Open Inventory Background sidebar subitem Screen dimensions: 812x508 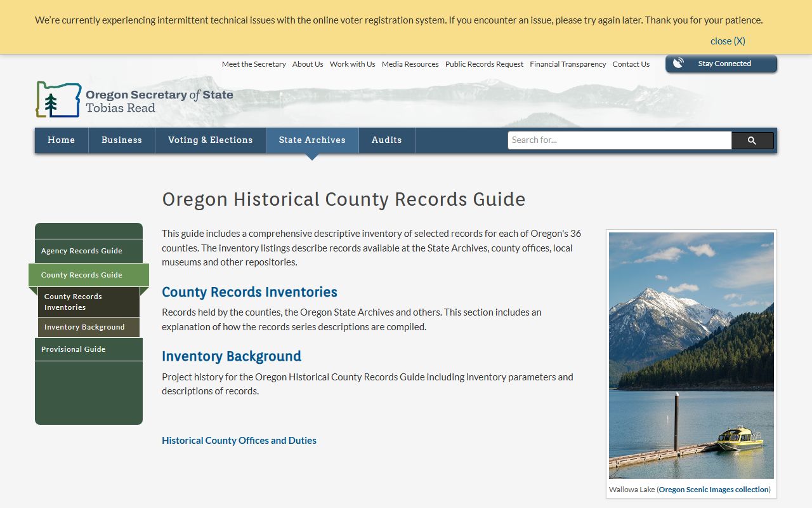click(89, 327)
